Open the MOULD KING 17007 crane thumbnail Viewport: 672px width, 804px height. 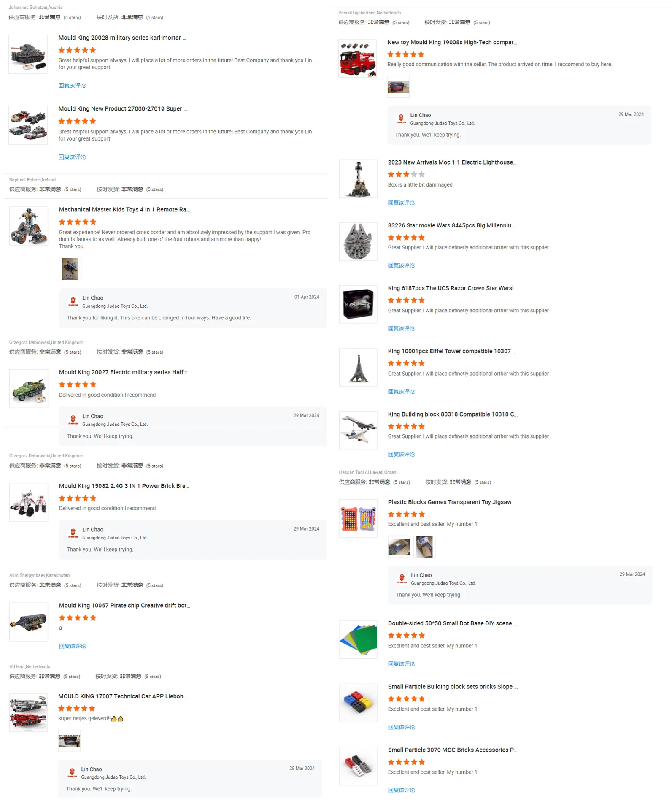(28, 712)
